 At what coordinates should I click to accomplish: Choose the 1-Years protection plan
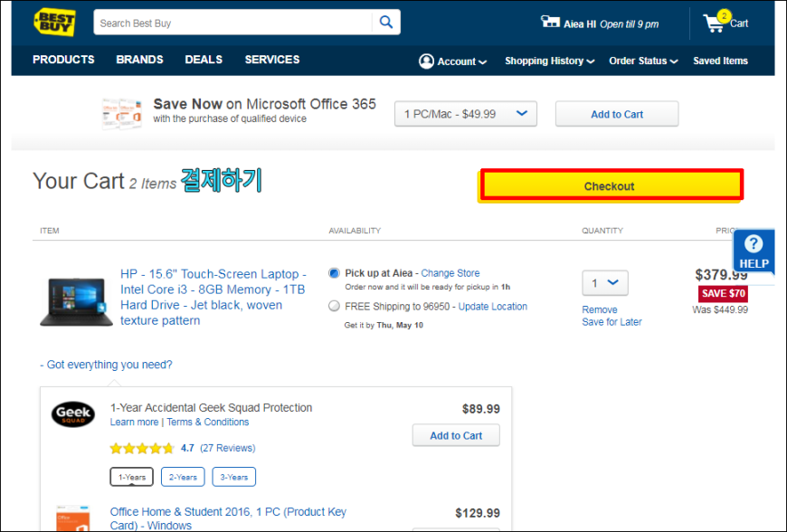[131, 477]
